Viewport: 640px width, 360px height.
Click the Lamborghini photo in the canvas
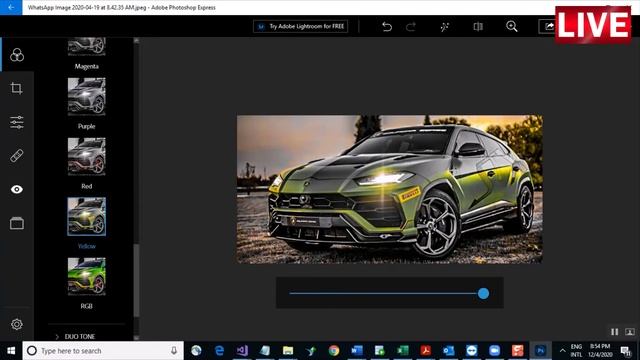(389, 189)
